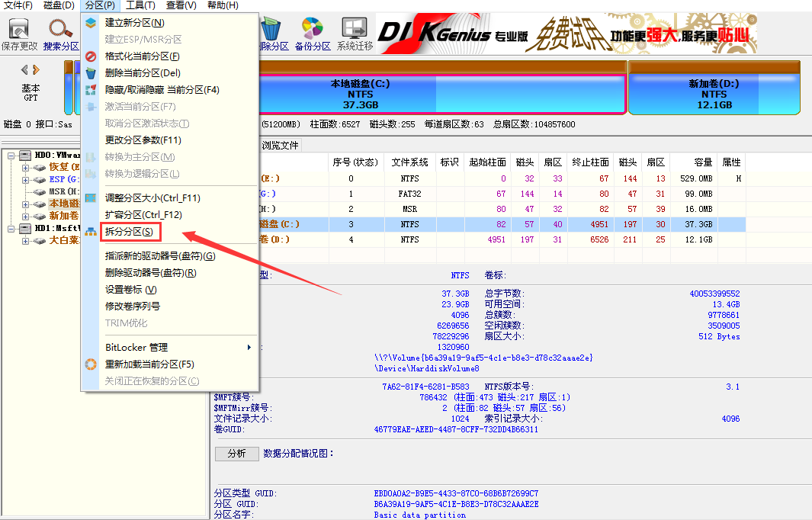812x520 pixels.
Task: Open the BitLocker 管理 submenu
Action: [x=170, y=348]
